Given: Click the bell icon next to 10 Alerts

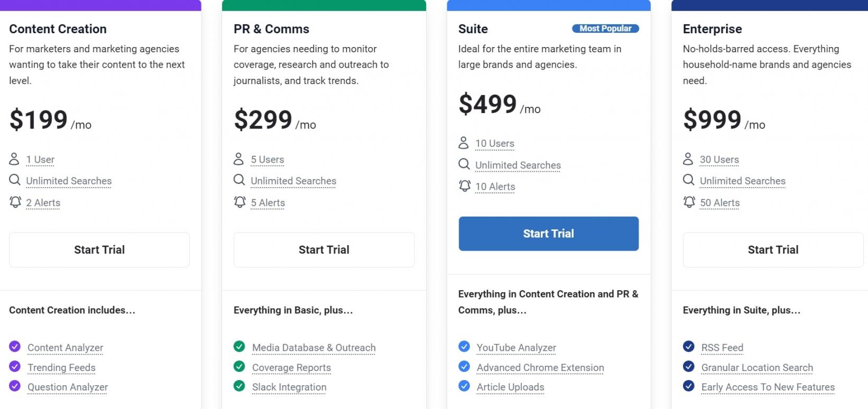Looking at the screenshot, I should click(464, 186).
